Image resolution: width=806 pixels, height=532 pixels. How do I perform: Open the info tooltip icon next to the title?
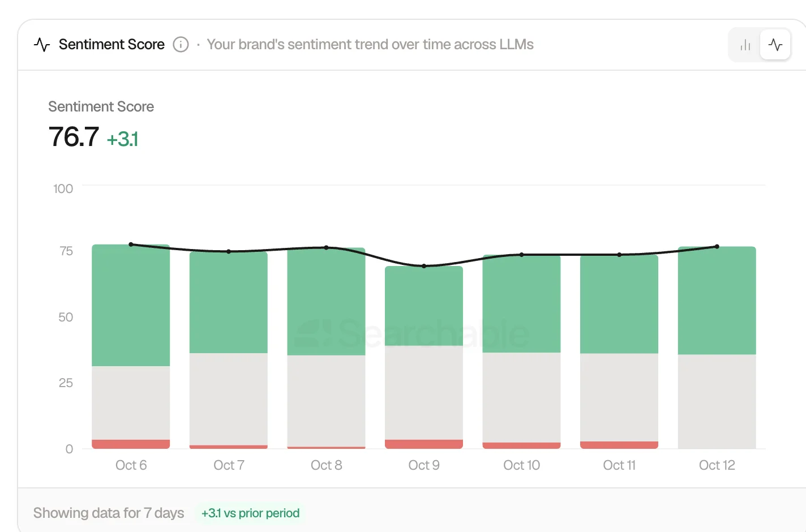tap(181, 45)
